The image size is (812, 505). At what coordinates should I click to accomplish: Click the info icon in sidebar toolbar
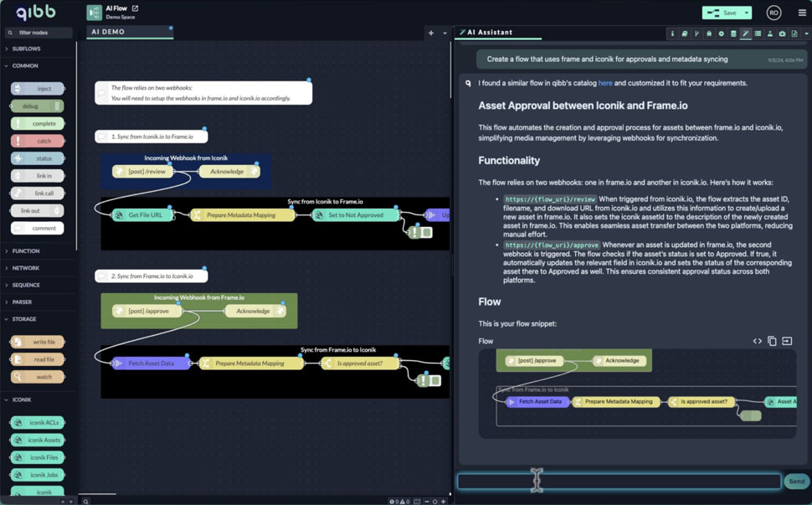(x=672, y=33)
